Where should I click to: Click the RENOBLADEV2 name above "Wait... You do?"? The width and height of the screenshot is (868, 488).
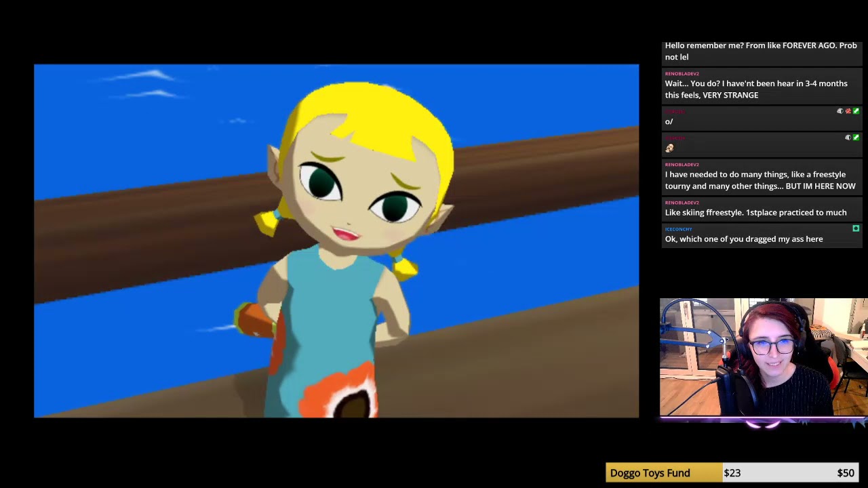tap(682, 73)
